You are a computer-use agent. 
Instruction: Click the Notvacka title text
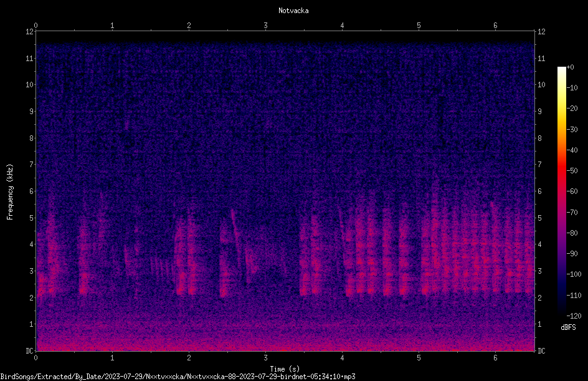coord(293,11)
